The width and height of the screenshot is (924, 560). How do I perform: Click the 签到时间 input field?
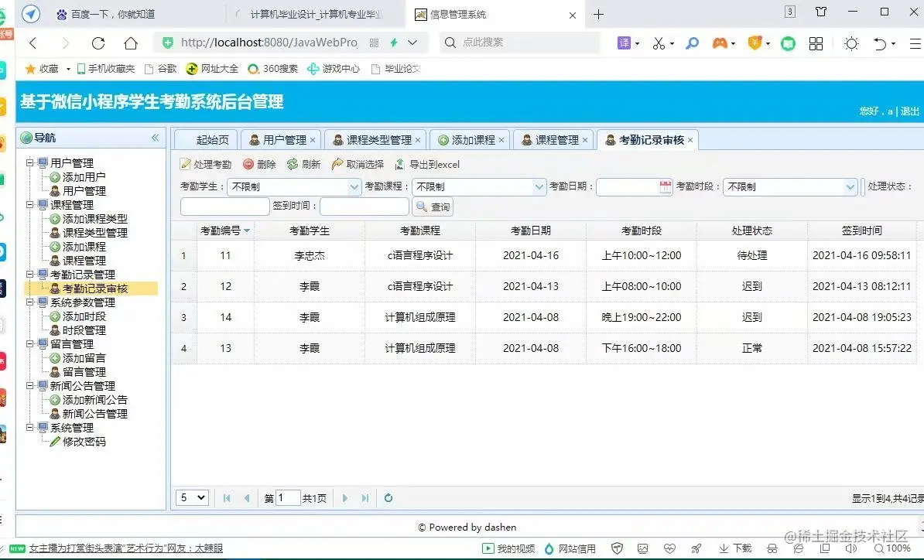click(x=364, y=206)
